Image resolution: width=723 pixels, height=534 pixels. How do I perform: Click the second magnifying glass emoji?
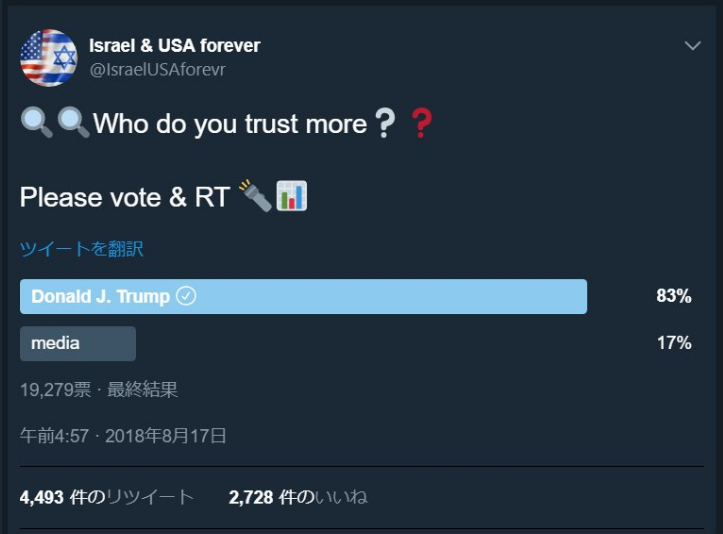pyautogui.click(x=73, y=124)
